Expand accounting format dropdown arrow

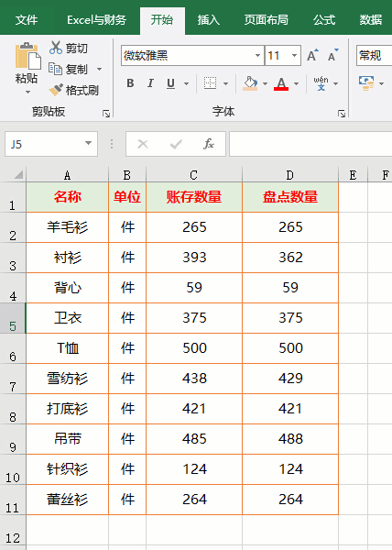click(381, 83)
